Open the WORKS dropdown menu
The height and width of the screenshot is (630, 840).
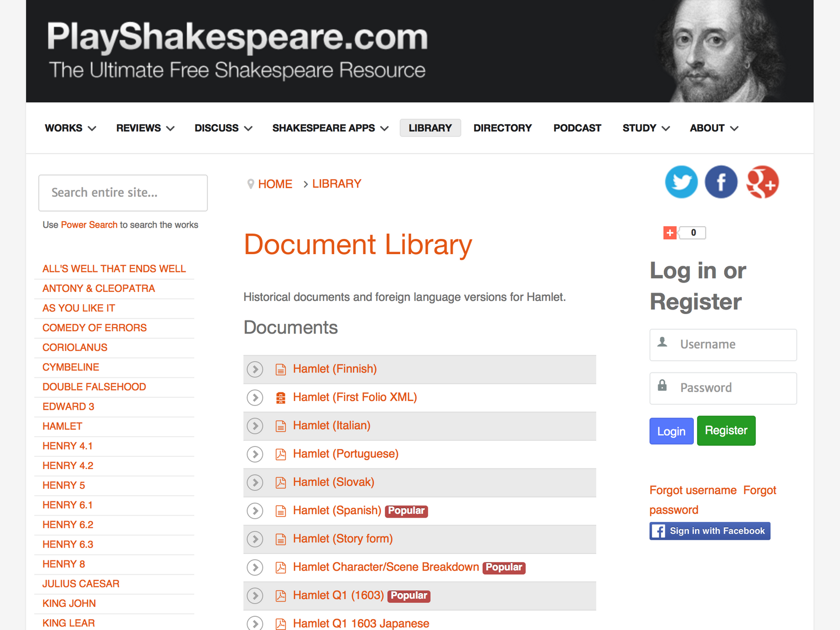70,128
